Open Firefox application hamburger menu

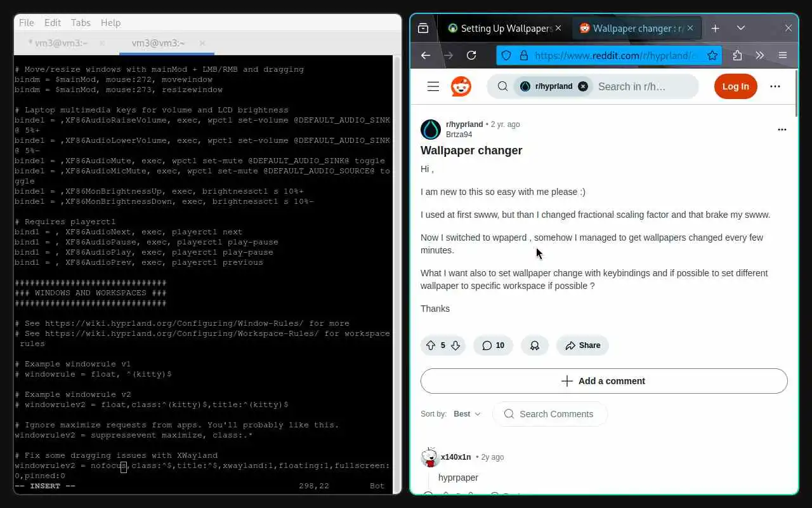click(783, 55)
